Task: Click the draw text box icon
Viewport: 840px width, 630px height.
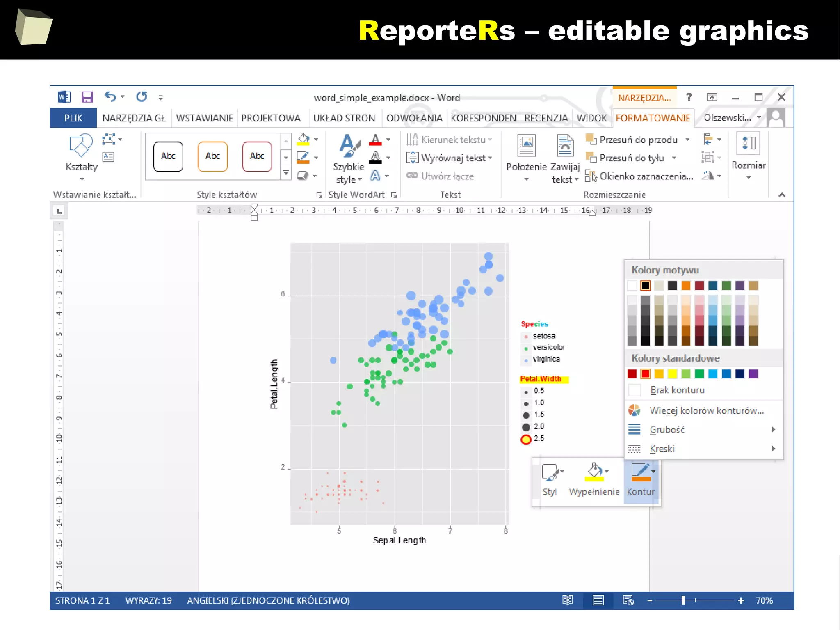Action: (108, 157)
